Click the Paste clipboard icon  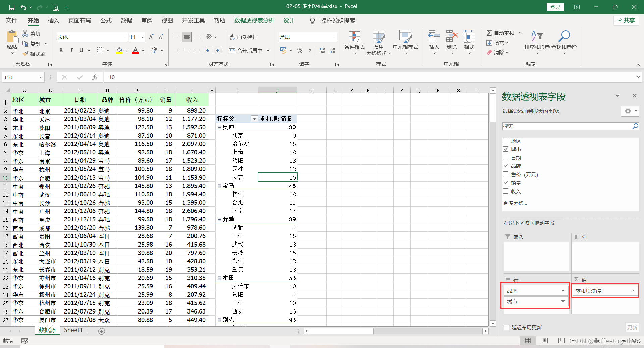[12, 37]
